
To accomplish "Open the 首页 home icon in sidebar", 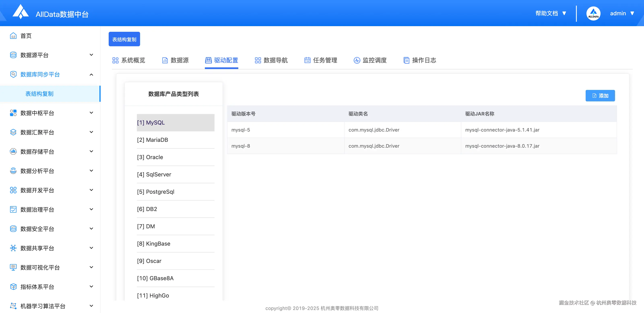I will [13, 36].
